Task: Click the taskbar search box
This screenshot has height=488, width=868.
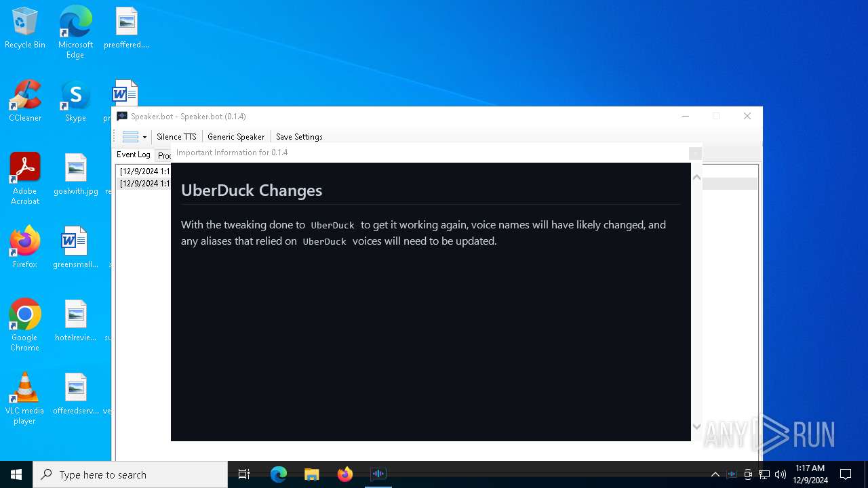Action: click(x=130, y=474)
